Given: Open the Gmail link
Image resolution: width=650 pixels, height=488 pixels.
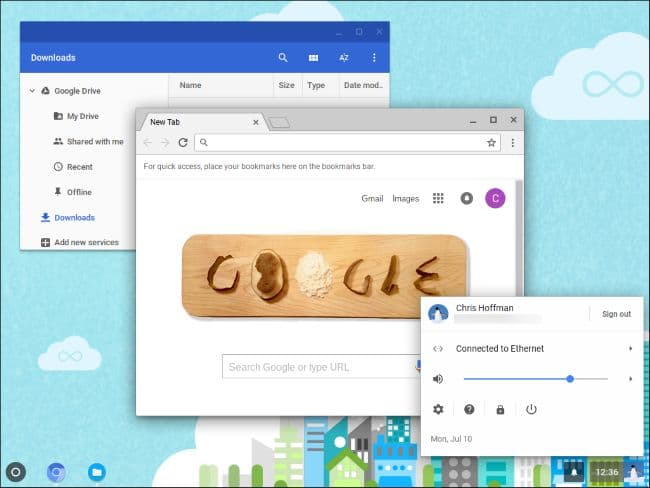Looking at the screenshot, I should coord(372,198).
